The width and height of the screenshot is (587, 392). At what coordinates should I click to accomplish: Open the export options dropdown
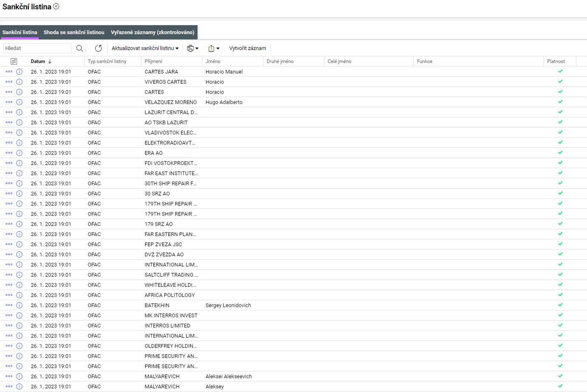[214, 48]
